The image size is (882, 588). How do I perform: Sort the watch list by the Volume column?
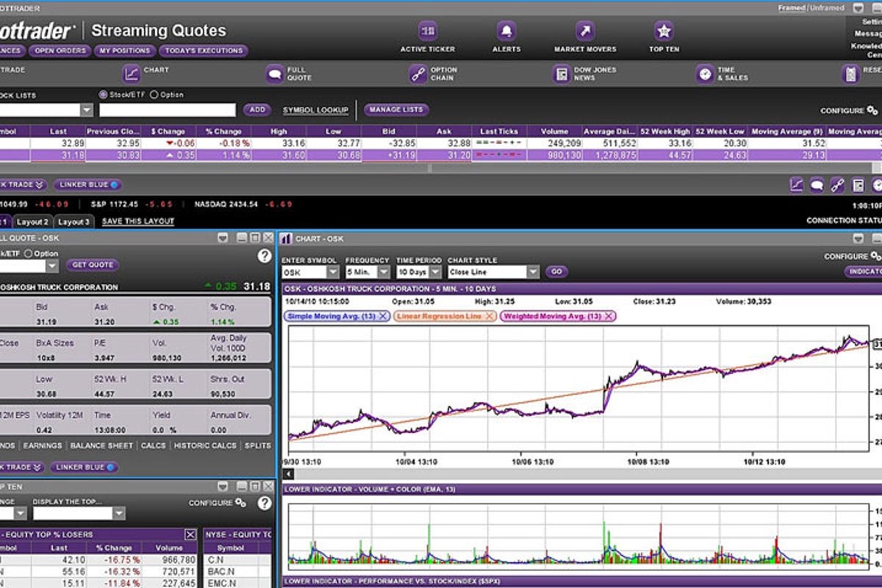tap(554, 132)
